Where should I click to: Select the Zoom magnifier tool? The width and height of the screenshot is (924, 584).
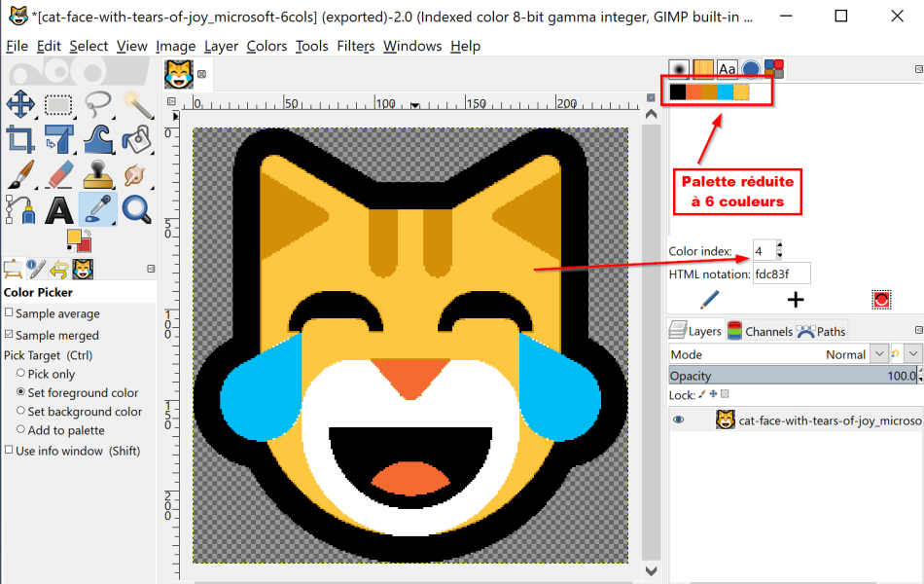point(137,210)
